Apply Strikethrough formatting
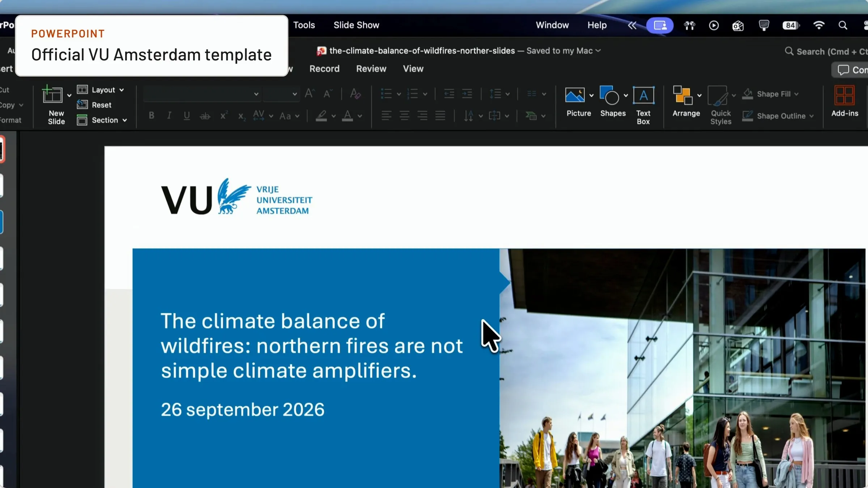The width and height of the screenshot is (868, 488). point(205,116)
